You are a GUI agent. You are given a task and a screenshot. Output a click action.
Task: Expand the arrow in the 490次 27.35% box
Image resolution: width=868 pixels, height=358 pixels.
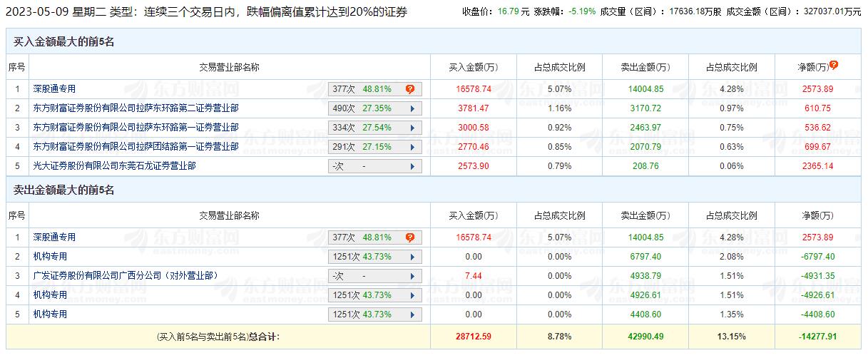pyautogui.click(x=412, y=108)
